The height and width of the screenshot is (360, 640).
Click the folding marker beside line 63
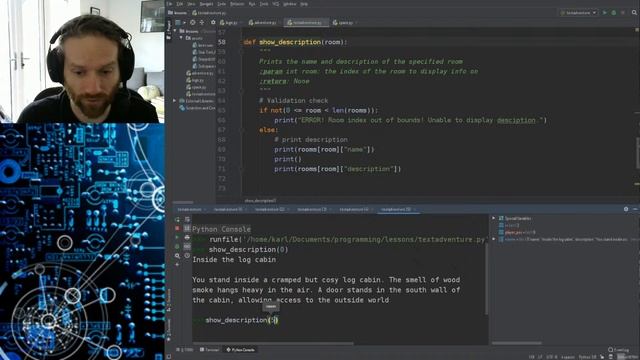[x=241, y=91]
